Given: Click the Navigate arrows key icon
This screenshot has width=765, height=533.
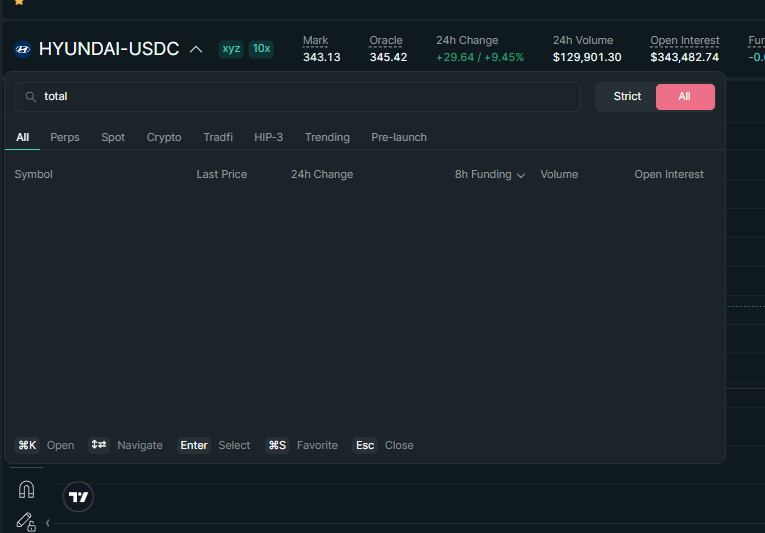Looking at the screenshot, I should 99,445.
